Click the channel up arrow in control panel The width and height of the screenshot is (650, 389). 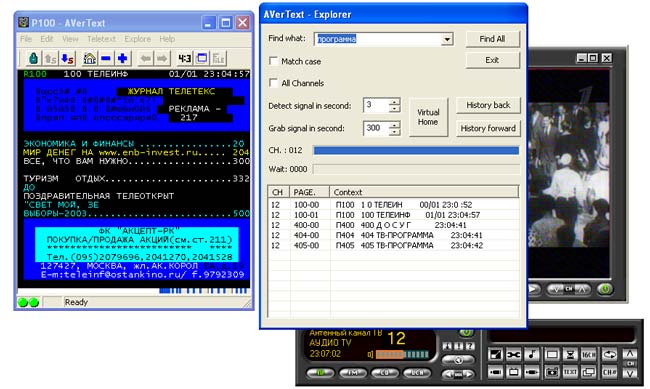[x=630, y=354]
